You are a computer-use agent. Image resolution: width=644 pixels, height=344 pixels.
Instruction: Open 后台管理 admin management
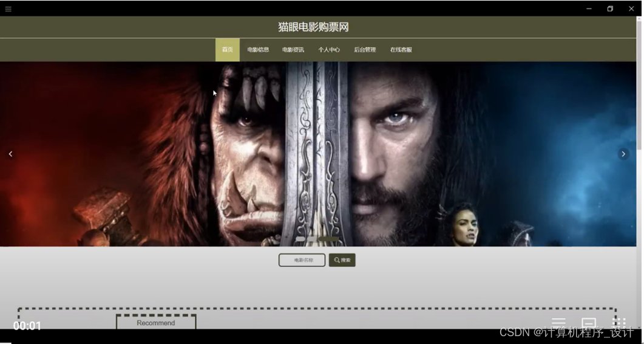click(x=365, y=50)
